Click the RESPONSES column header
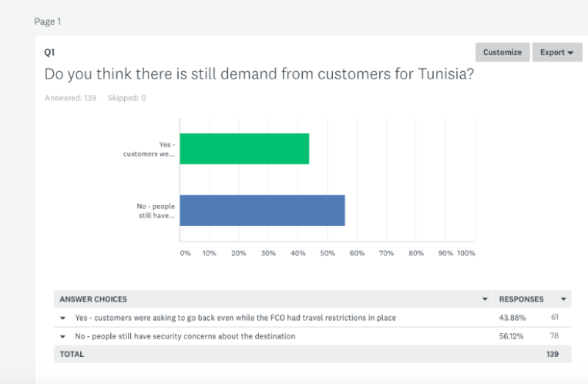The height and width of the screenshot is (384, 588). tap(521, 299)
